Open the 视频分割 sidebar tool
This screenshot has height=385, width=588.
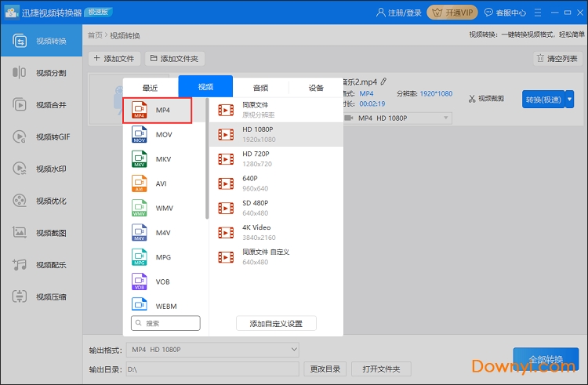(x=42, y=73)
